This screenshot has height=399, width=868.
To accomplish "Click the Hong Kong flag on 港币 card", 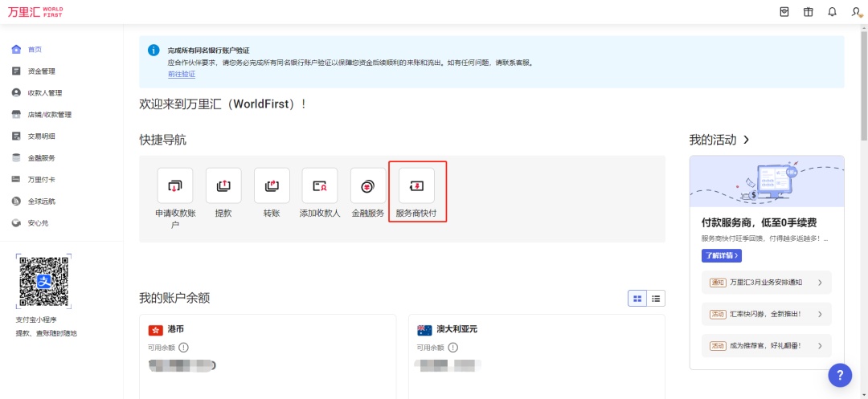I will click(x=156, y=330).
